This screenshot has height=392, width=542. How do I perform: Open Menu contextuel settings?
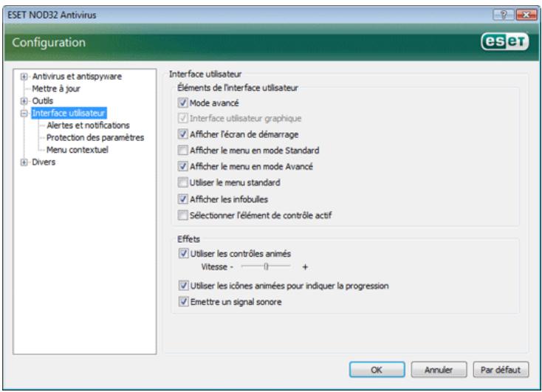[x=78, y=150]
